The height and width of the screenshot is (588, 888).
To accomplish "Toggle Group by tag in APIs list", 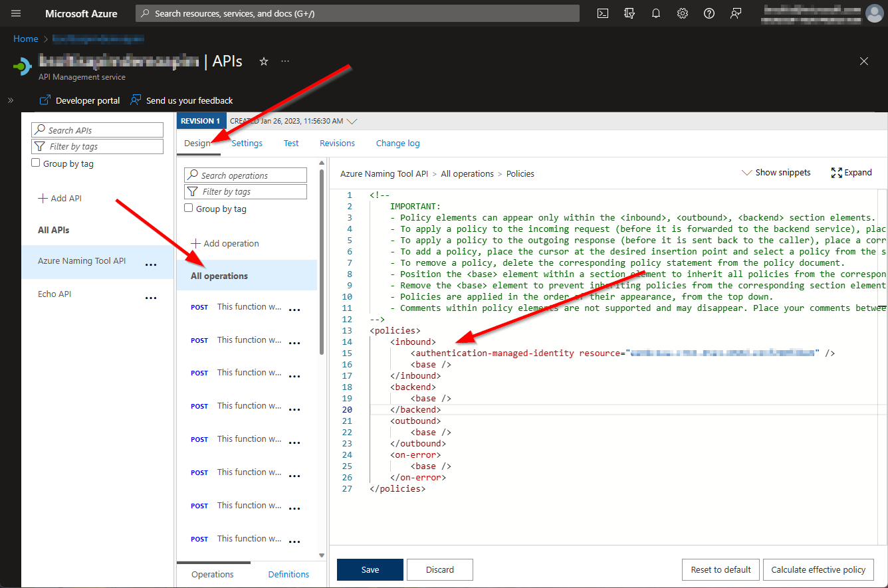I will pyautogui.click(x=37, y=163).
